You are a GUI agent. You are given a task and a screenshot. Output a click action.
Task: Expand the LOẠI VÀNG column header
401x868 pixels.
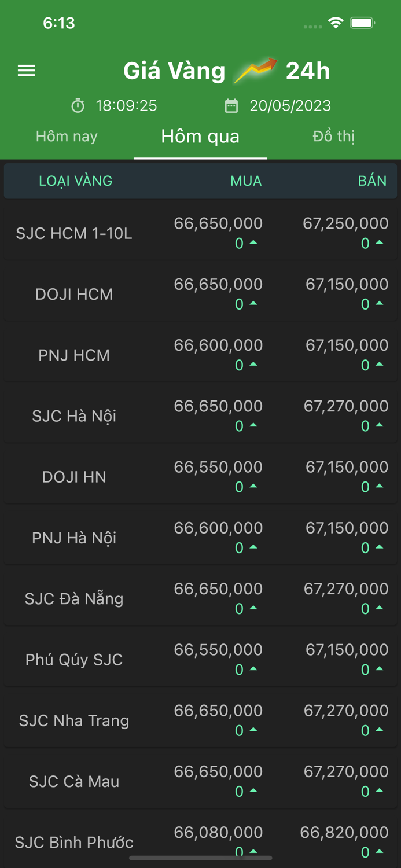76,181
